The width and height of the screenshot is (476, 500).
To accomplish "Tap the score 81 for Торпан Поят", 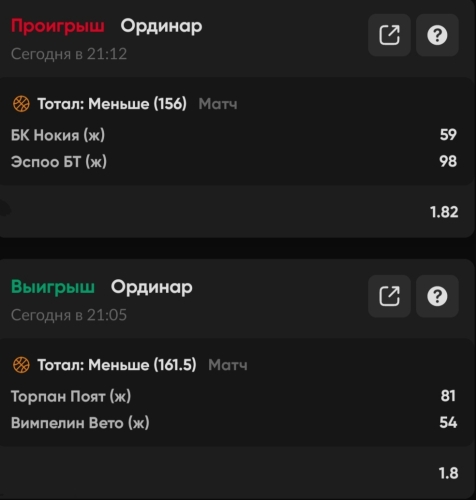I will tap(448, 396).
